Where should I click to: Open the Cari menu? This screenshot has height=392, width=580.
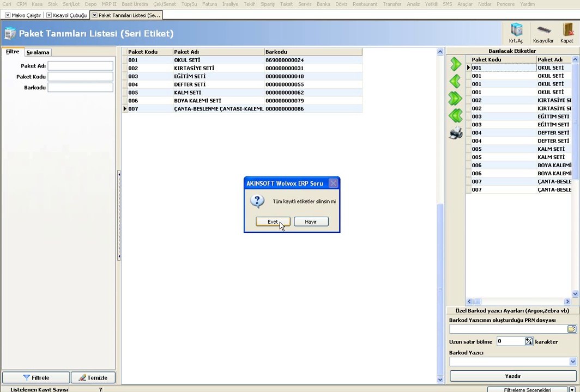7,4
